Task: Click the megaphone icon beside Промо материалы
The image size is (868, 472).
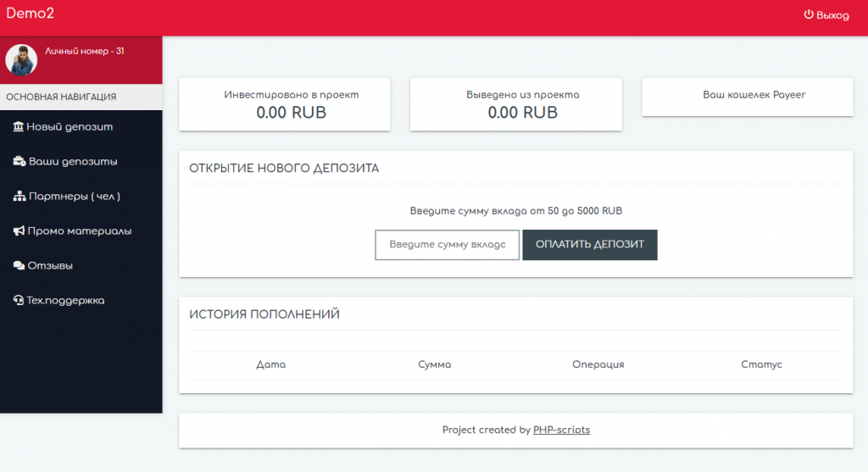Action: [x=19, y=231]
